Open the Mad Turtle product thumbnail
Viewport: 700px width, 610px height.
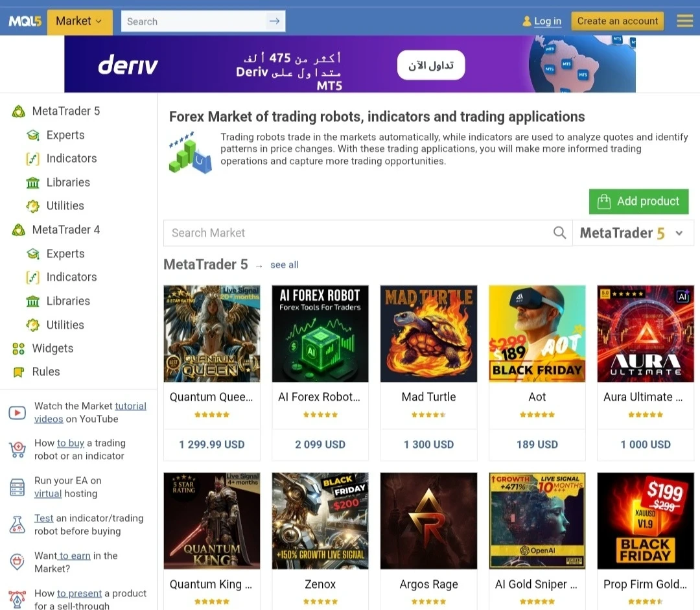(428, 333)
